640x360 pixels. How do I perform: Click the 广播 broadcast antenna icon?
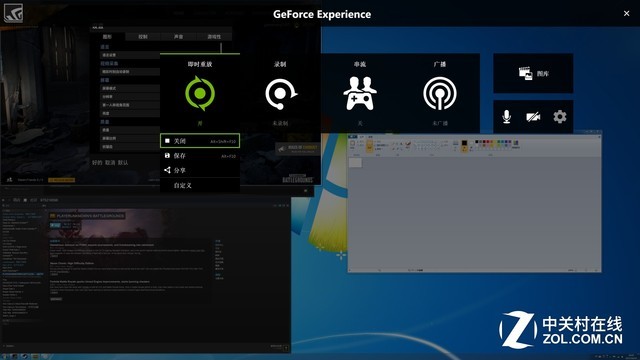pos(440,94)
